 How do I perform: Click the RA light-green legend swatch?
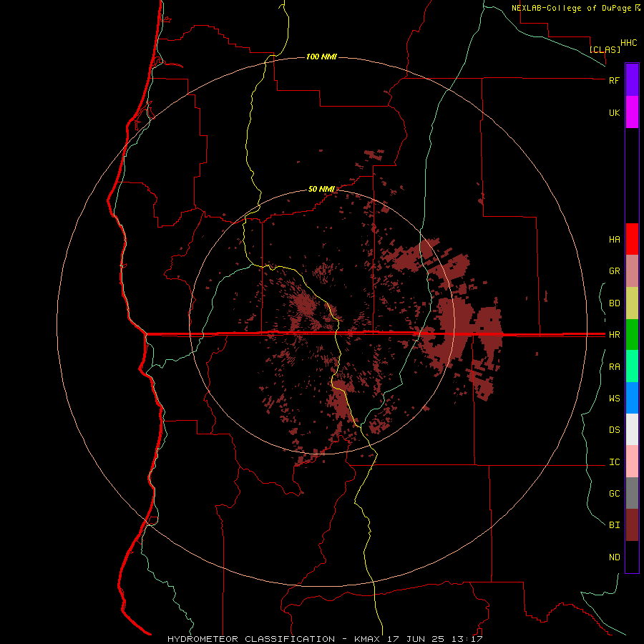click(632, 366)
